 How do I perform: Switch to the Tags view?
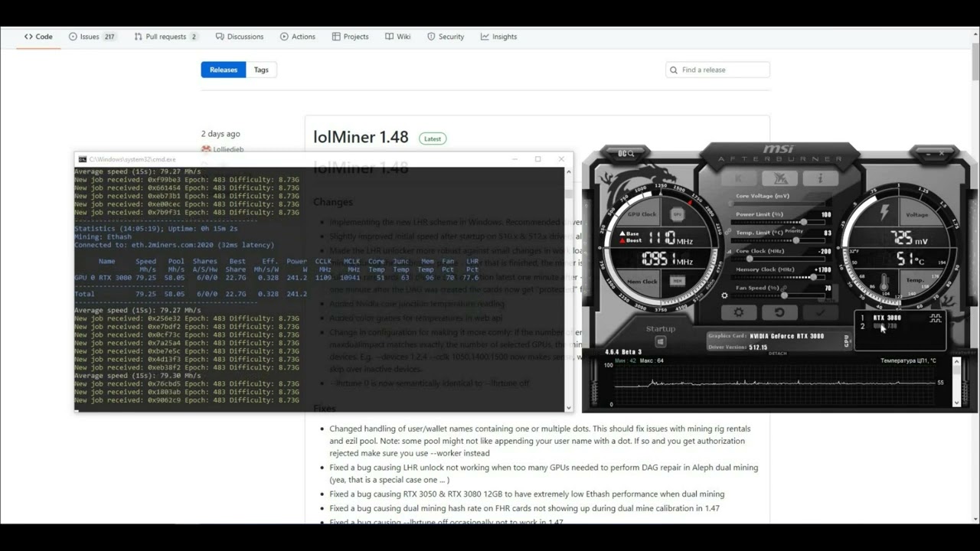pyautogui.click(x=261, y=70)
